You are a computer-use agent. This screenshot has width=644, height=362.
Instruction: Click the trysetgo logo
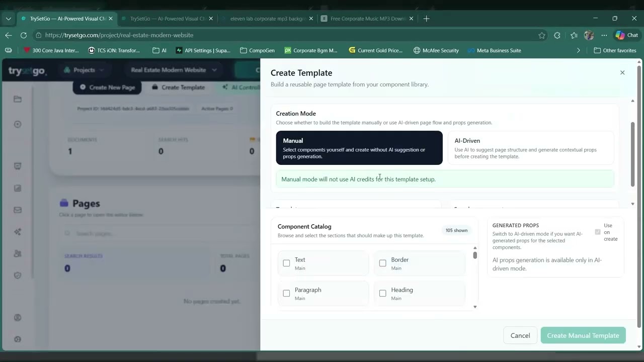click(x=27, y=71)
